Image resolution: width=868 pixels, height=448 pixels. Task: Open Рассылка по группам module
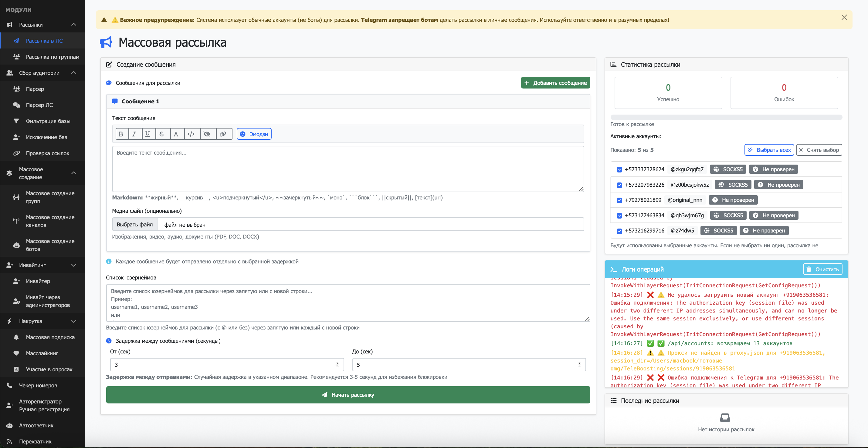[x=52, y=57]
